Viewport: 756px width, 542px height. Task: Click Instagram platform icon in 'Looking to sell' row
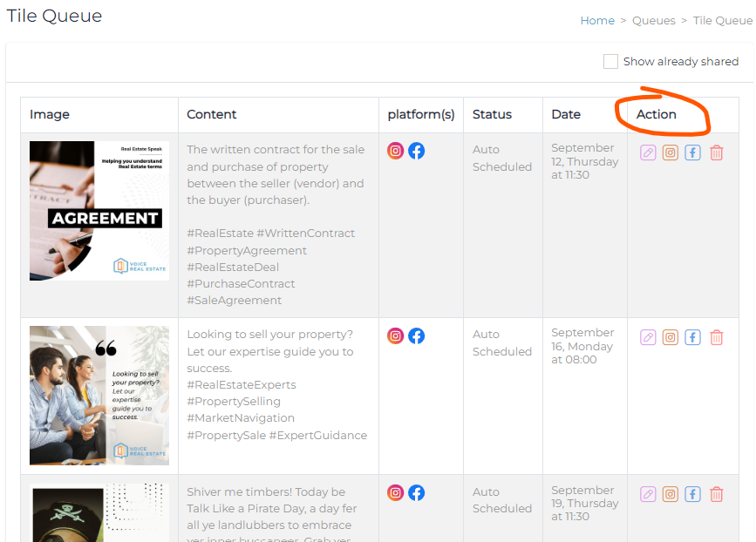395,335
